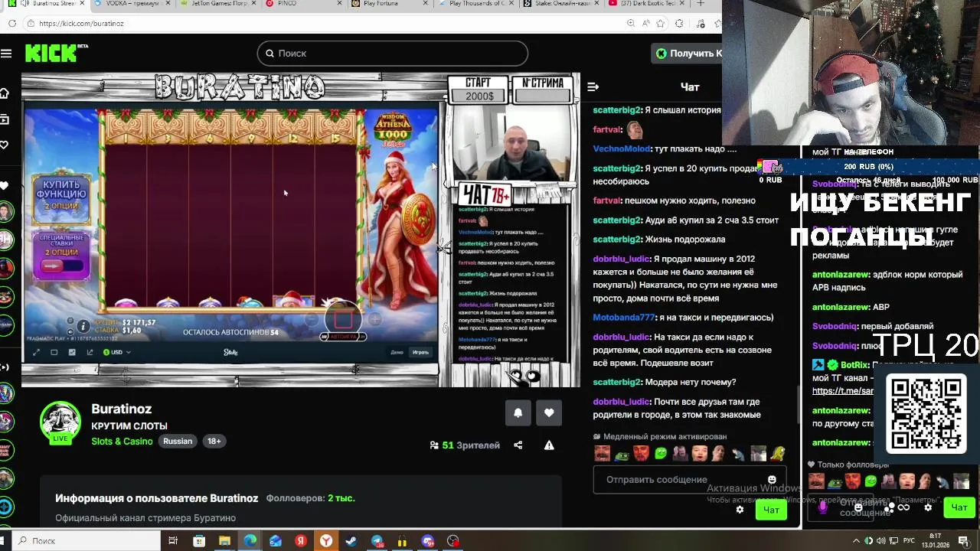Open the Slots & Casino category link
The width and height of the screenshot is (980, 551).
[122, 441]
